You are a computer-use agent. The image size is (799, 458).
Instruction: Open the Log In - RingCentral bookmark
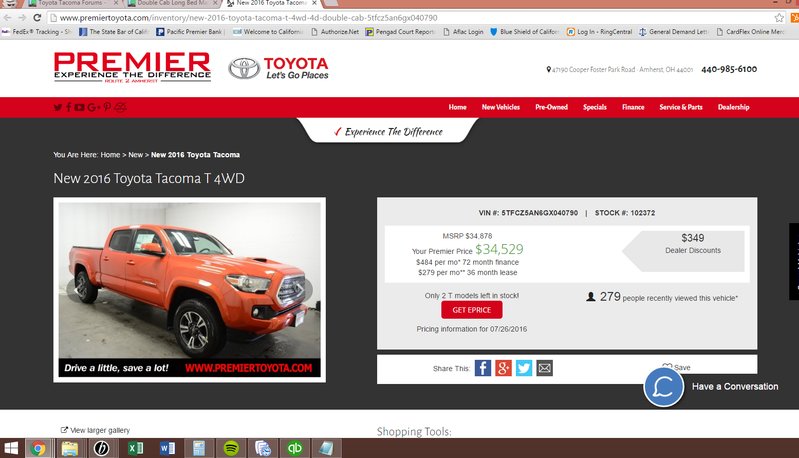tap(599, 32)
